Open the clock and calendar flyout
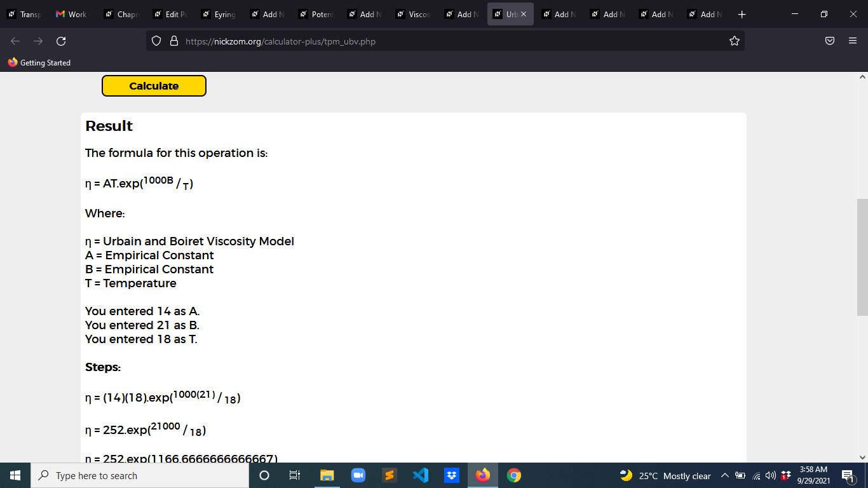The image size is (868, 488). point(813,475)
